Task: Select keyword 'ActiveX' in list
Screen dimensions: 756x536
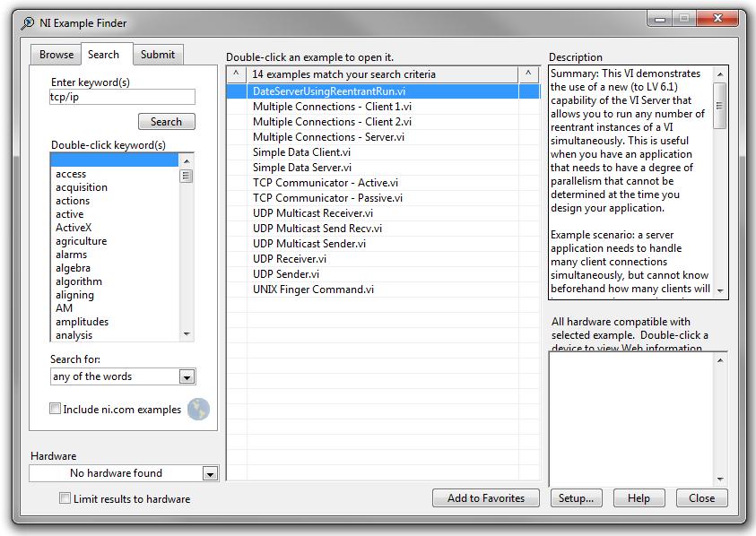Action: point(115,228)
